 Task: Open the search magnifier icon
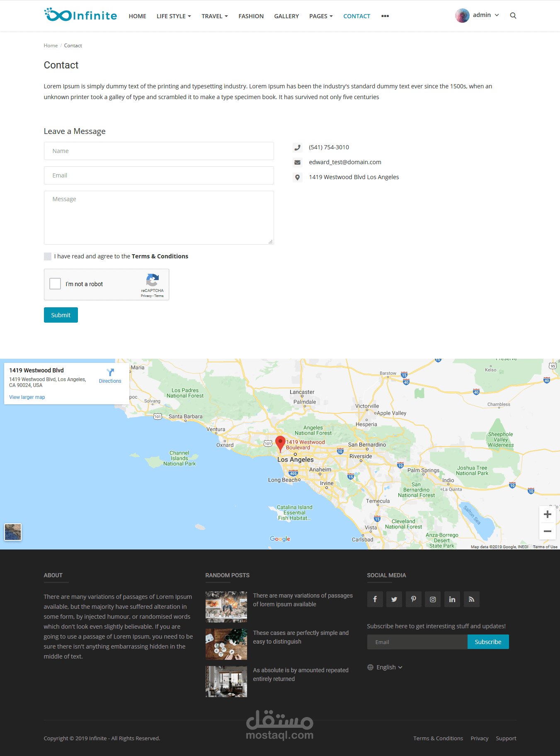point(513,16)
